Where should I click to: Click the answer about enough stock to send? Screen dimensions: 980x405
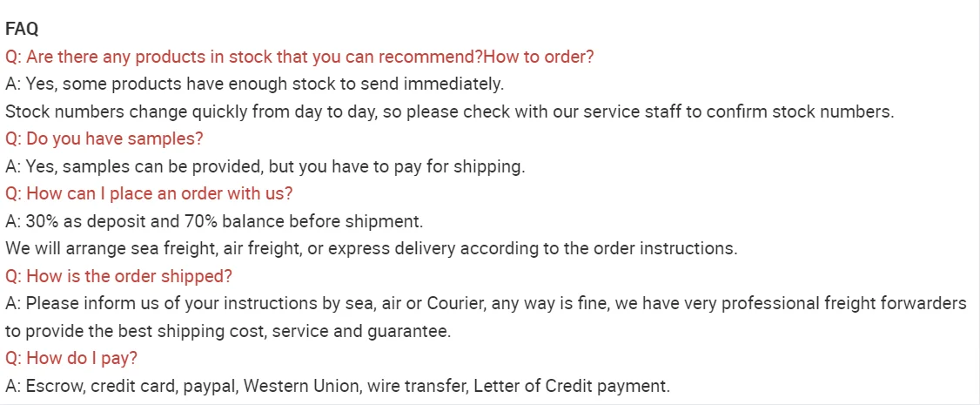254,84
